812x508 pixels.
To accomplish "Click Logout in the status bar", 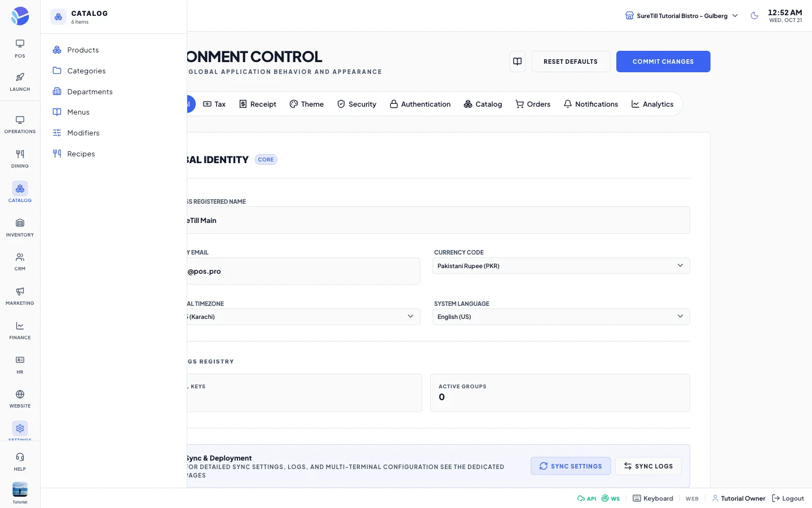I will (x=788, y=498).
